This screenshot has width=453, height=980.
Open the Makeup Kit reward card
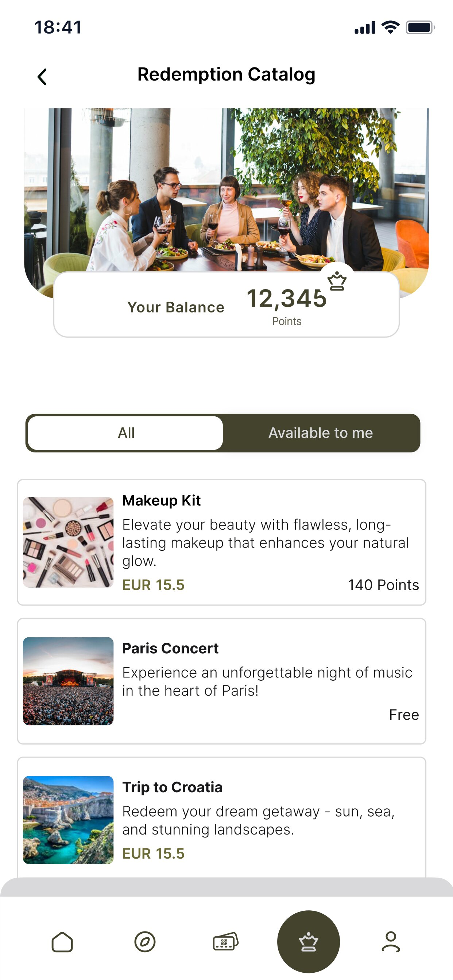221,542
